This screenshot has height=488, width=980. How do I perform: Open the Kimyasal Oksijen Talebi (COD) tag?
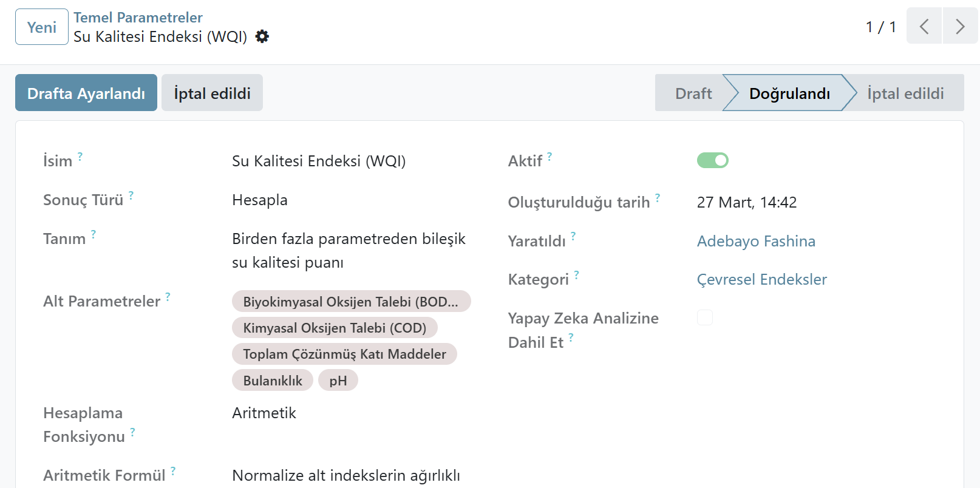335,328
